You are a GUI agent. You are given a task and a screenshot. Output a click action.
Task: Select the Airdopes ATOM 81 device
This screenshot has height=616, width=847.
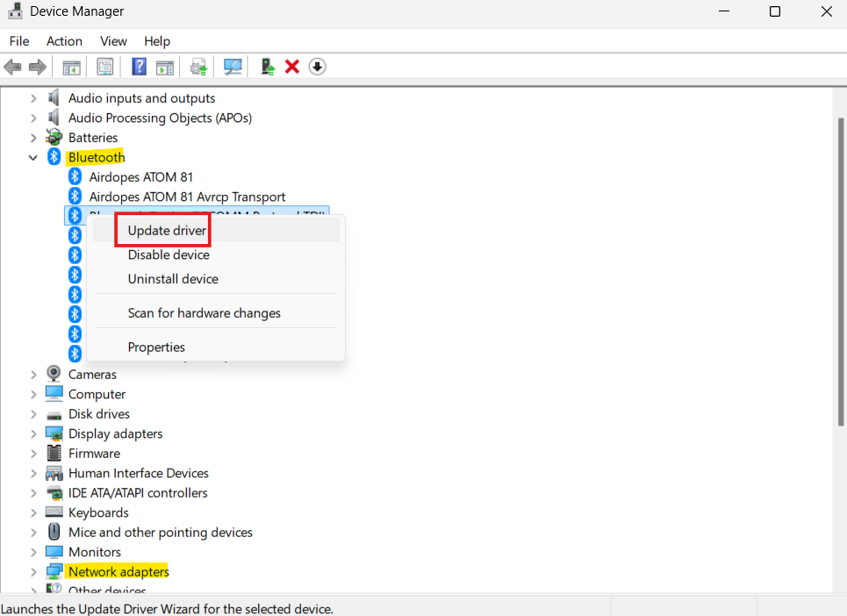[x=141, y=177]
